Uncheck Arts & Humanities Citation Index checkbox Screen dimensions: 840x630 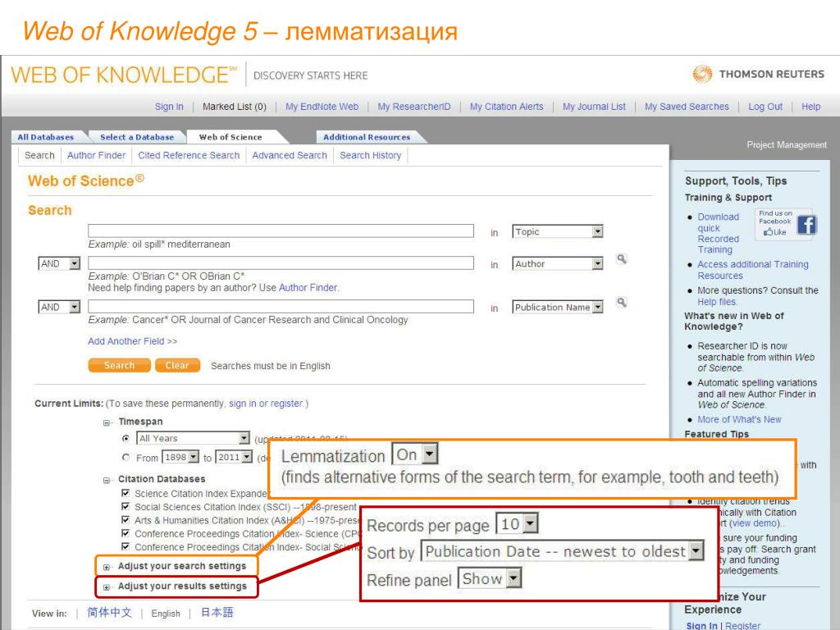126,519
